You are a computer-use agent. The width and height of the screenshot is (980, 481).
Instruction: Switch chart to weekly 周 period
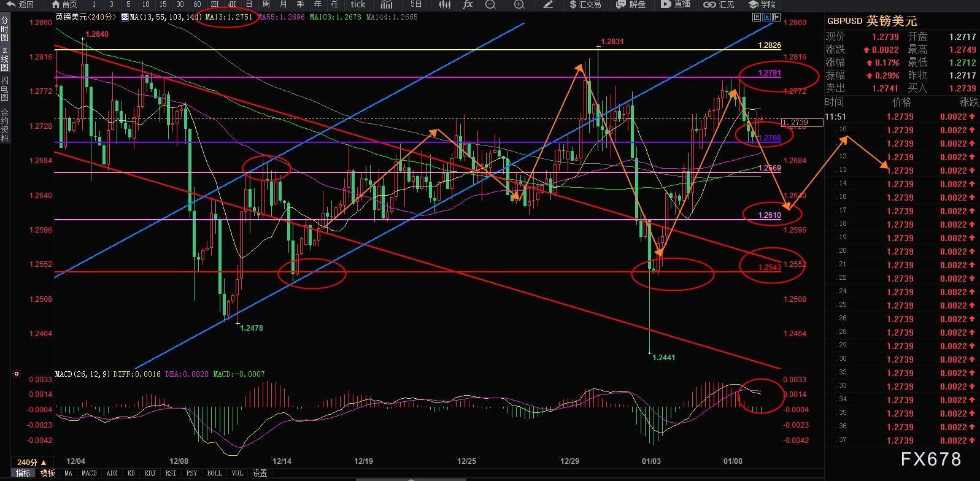click(x=266, y=4)
